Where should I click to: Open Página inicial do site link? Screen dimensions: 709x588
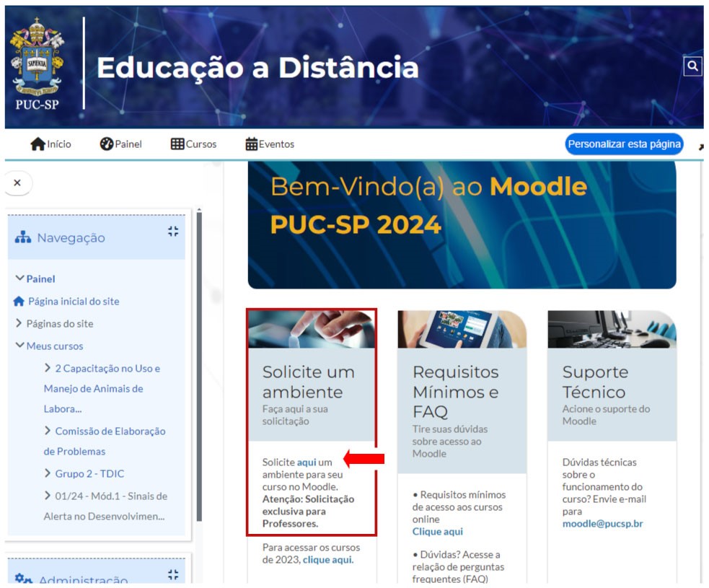click(74, 302)
